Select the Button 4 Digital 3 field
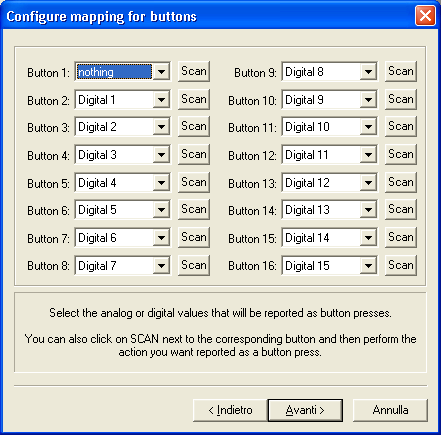 (123, 155)
